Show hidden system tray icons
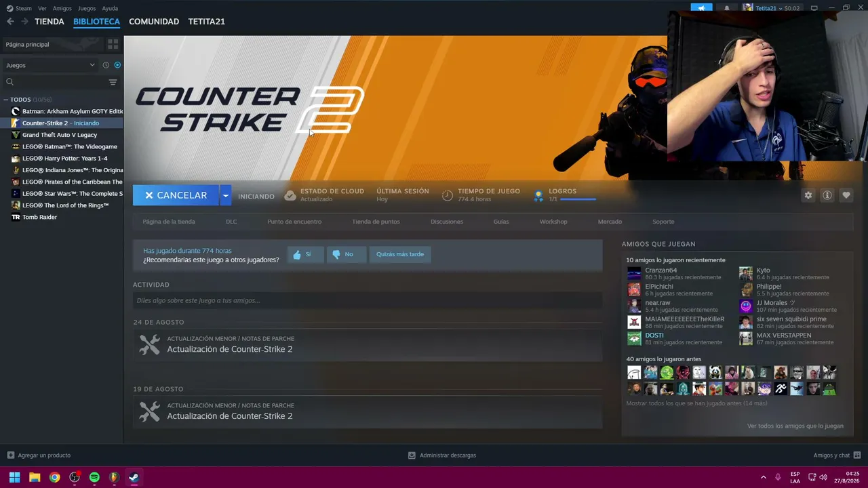The height and width of the screenshot is (488, 868). pos(763,477)
